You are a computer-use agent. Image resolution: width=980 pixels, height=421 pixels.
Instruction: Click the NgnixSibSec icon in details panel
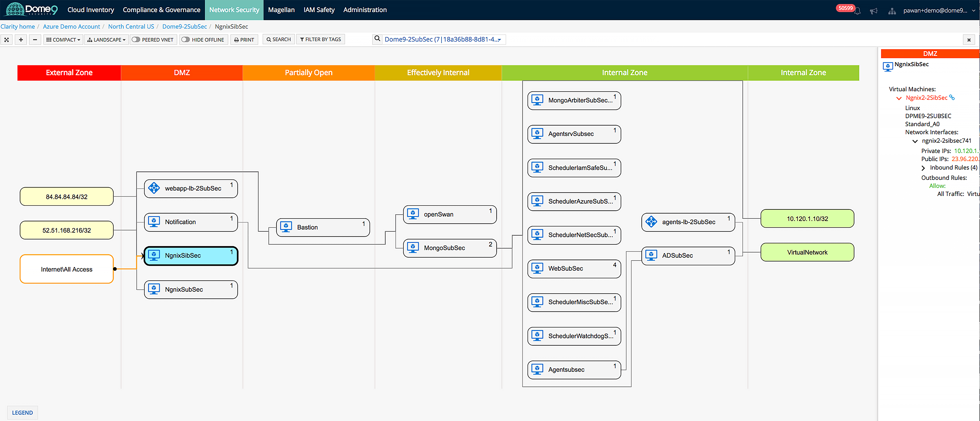[888, 67]
